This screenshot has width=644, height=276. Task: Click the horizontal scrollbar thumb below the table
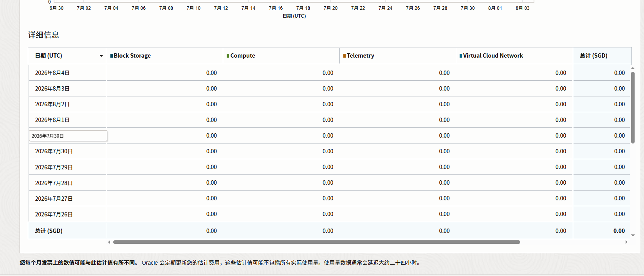point(317,242)
